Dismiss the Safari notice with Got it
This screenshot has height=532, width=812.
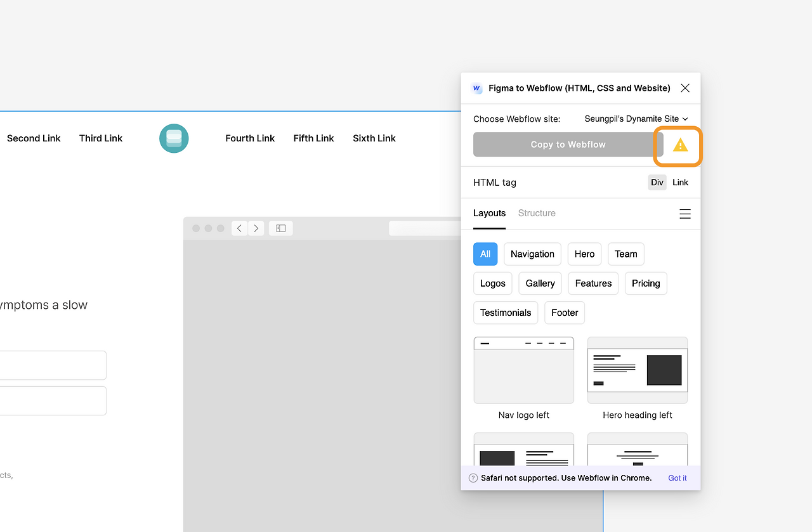[677, 477]
